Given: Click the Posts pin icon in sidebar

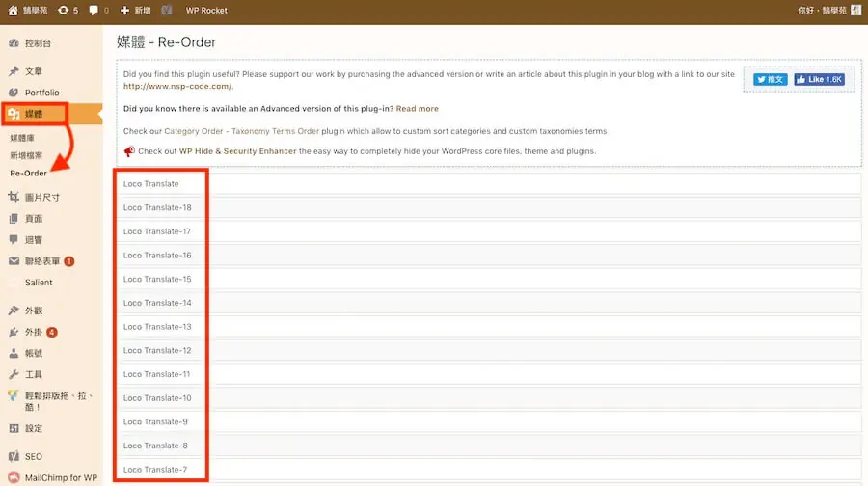Looking at the screenshot, I should [x=14, y=70].
